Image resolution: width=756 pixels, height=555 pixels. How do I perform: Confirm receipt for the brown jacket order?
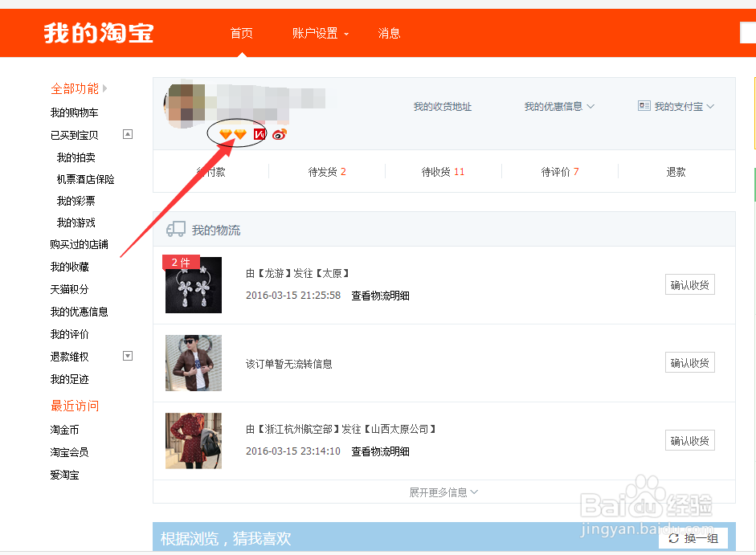690,362
